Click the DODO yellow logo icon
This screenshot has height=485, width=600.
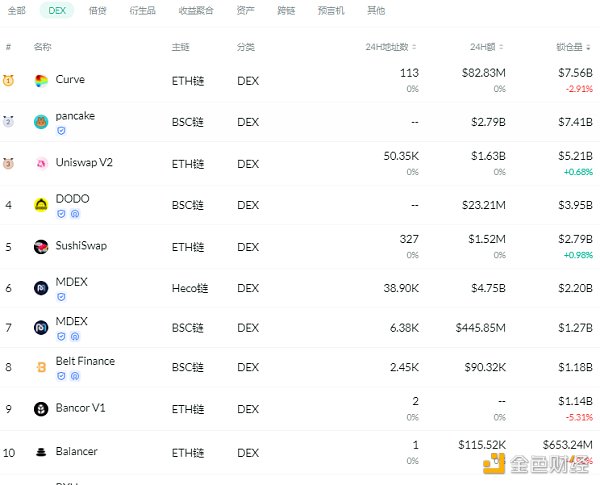pyautogui.click(x=41, y=205)
